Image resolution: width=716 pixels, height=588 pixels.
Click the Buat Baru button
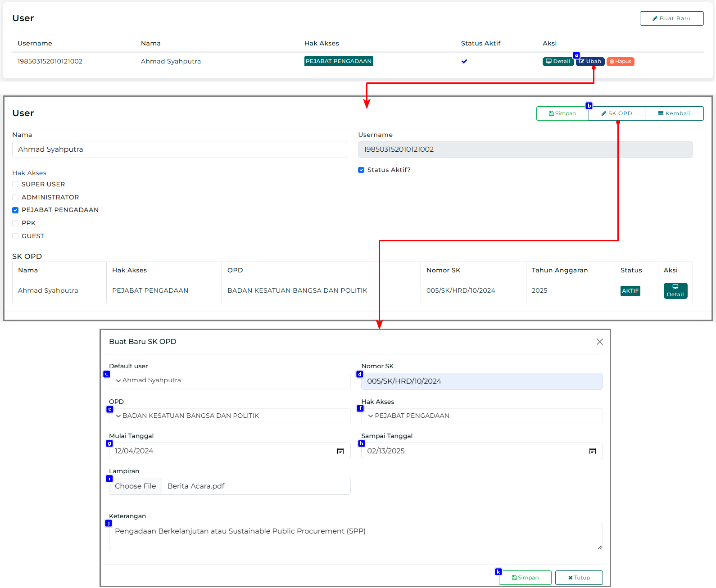click(671, 18)
